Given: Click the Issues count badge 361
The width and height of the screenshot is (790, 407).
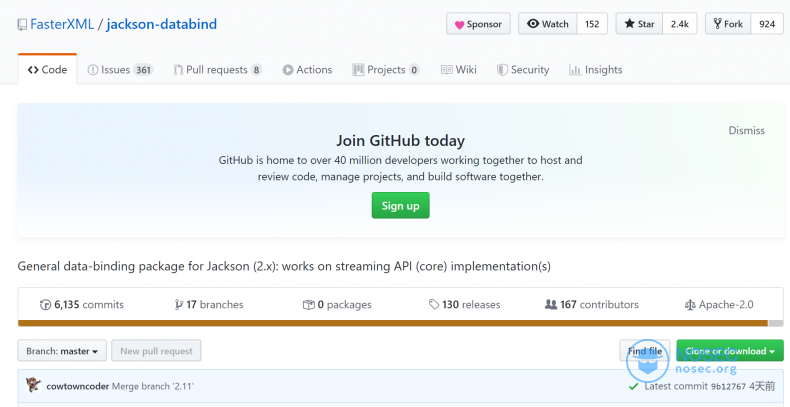Looking at the screenshot, I should pos(143,70).
